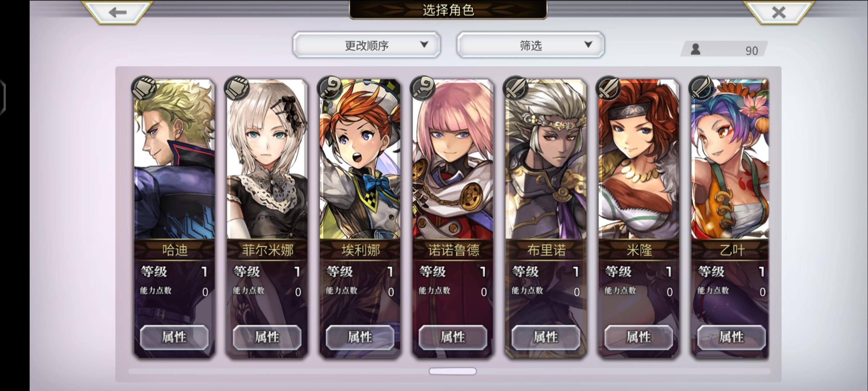Open 属性 for 乙叶
The height and width of the screenshot is (391, 868).
[x=731, y=337]
